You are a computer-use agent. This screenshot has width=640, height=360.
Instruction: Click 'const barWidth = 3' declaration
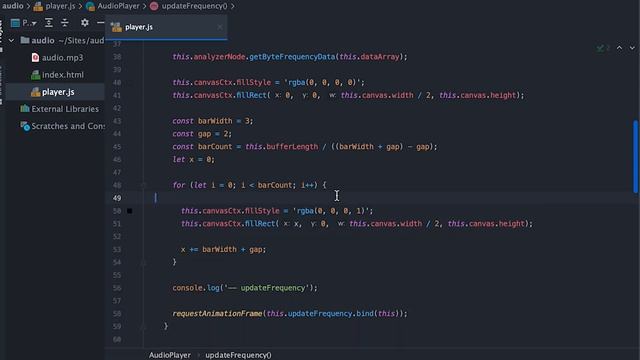click(213, 121)
